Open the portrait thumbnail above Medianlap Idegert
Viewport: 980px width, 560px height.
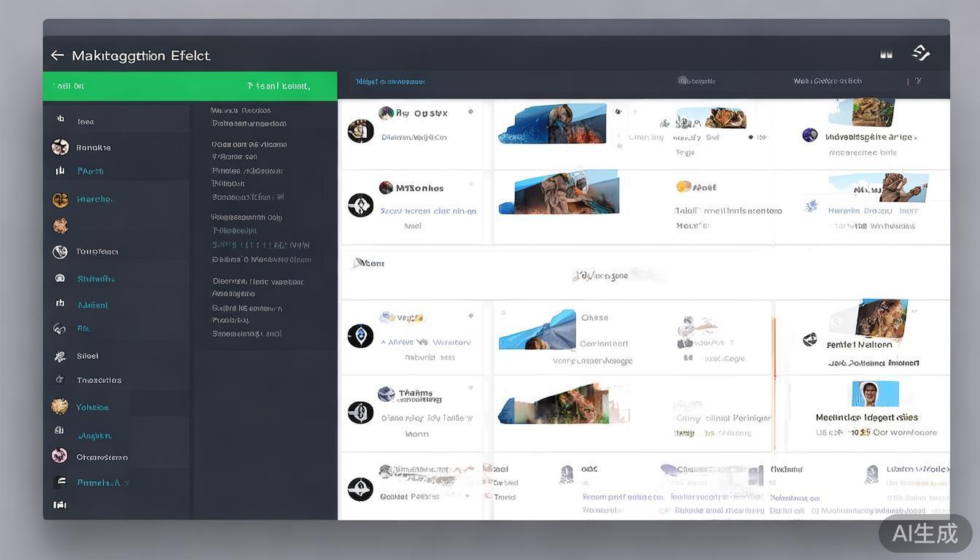click(x=875, y=394)
